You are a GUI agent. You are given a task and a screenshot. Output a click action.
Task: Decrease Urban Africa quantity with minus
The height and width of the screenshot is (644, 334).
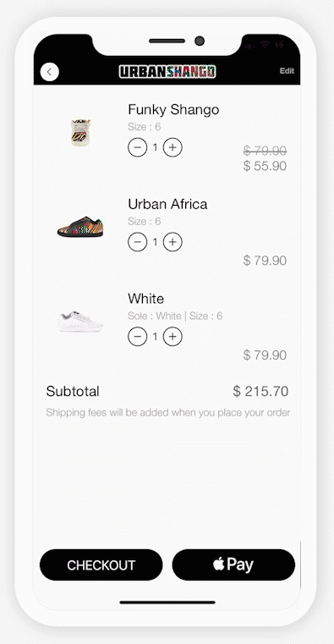coord(138,242)
